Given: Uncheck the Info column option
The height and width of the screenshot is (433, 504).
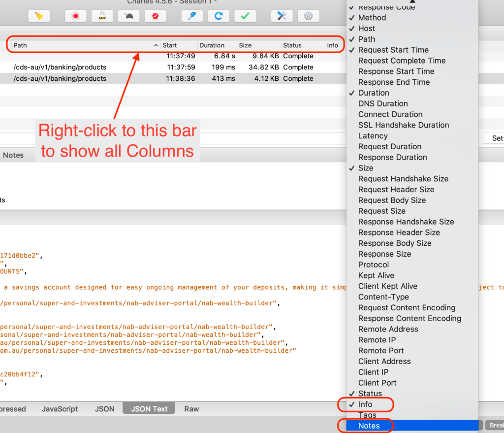Looking at the screenshot, I should coord(365,404).
